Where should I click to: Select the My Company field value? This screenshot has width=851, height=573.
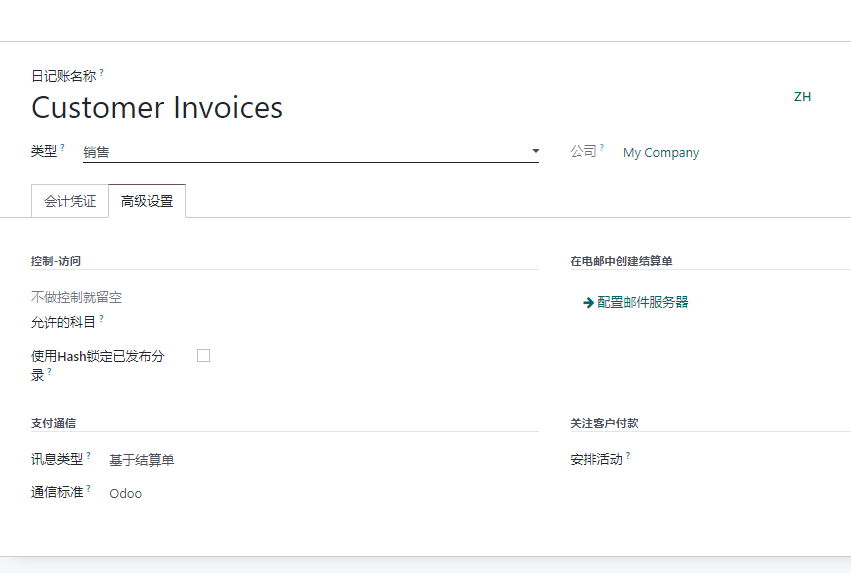click(661, 153)
